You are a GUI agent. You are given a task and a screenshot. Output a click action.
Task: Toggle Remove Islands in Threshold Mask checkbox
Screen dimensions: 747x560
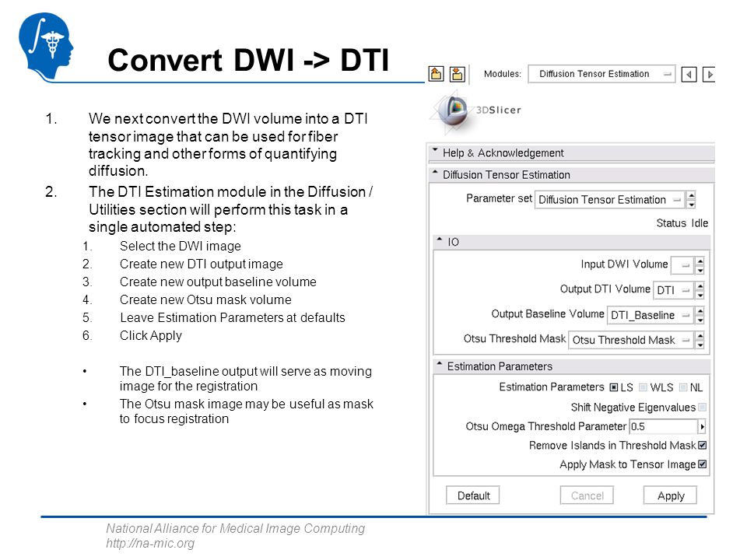coord(702,446)
